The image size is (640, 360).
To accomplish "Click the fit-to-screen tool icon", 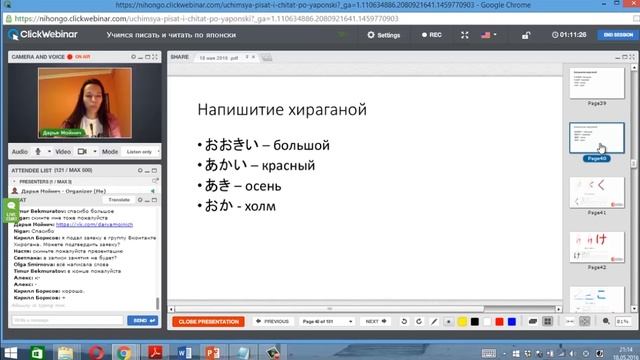I will 584,322.
